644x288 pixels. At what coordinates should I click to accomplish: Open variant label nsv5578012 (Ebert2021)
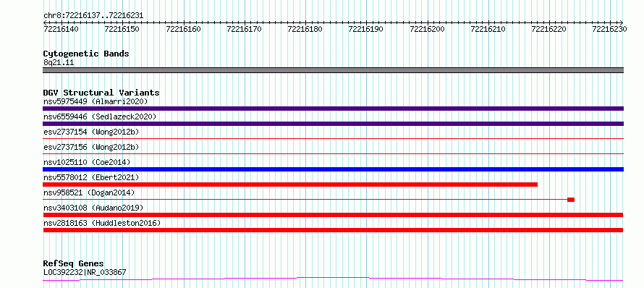pos(91,177)
